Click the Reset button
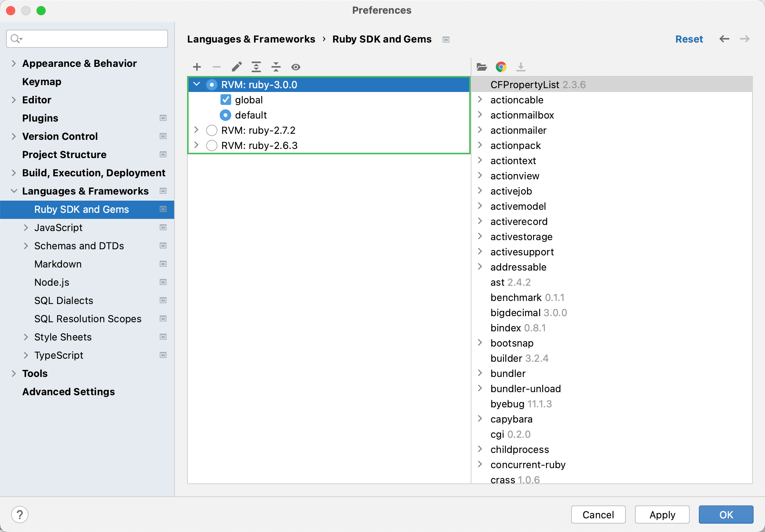Viewport: 765px width, 532px height. click(x=688, y=40)
